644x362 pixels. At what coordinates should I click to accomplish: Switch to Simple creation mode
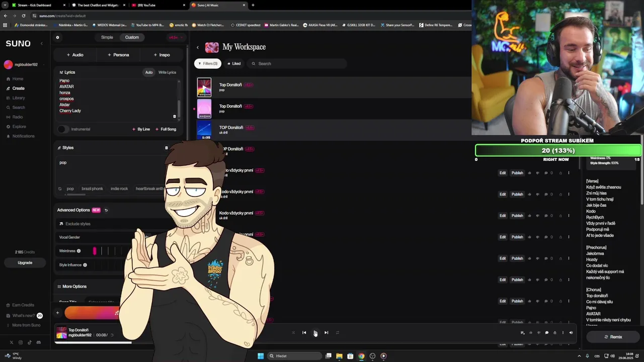[x=107, y=37]
